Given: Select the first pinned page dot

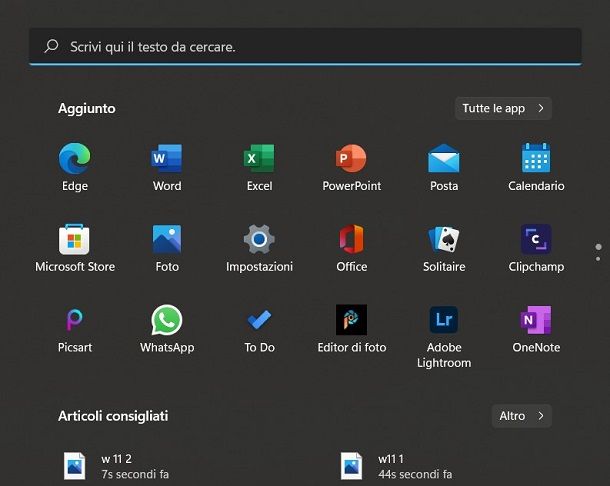Looking at the screenshot, I should coord(598,247).
